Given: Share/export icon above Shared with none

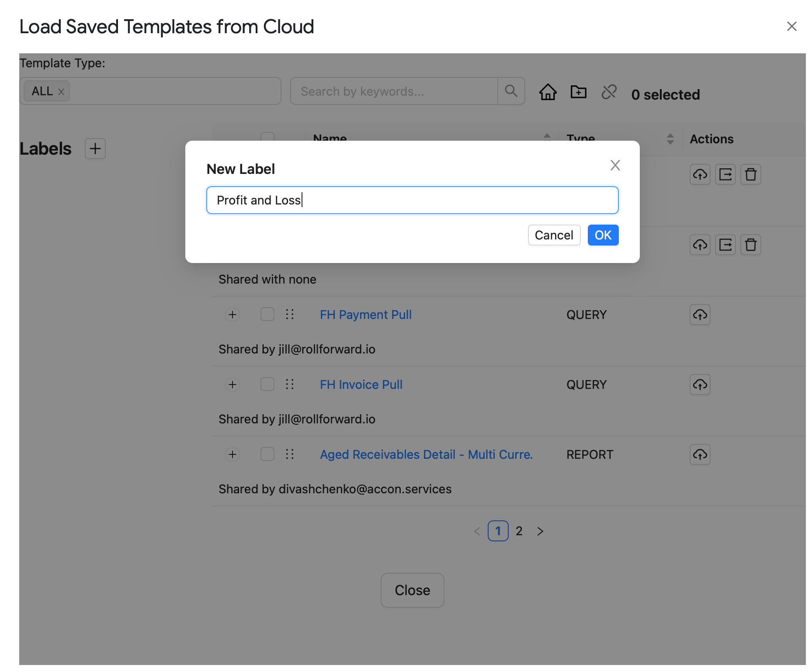Looking at the screenshot, I should click(725, 245).
